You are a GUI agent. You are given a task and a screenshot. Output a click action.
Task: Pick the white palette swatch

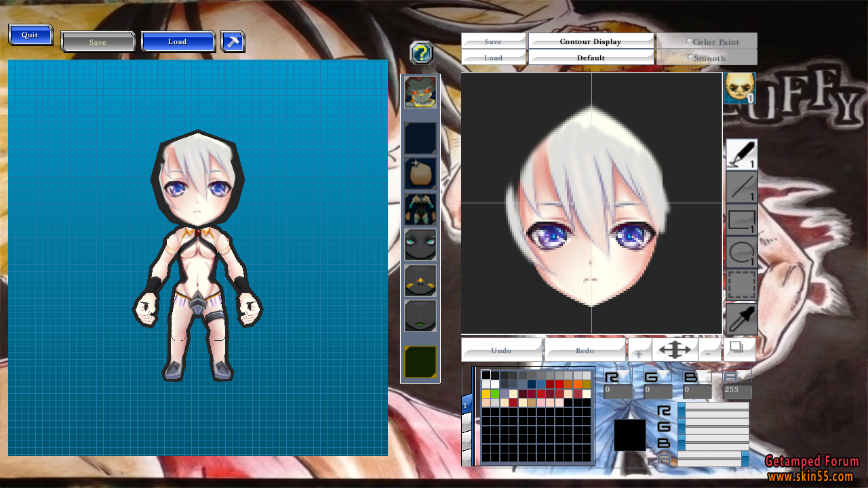[495, 384]
